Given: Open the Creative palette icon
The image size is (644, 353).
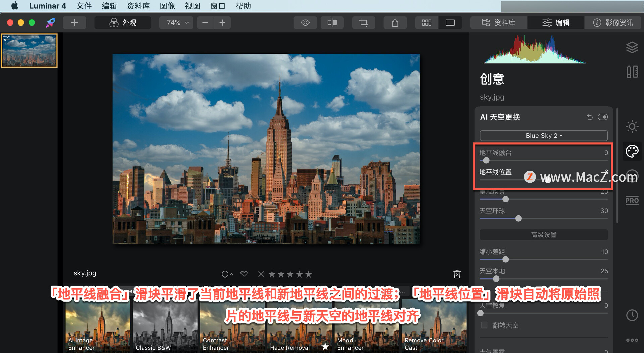Looking at the screenshot, I should pos(632,151).
